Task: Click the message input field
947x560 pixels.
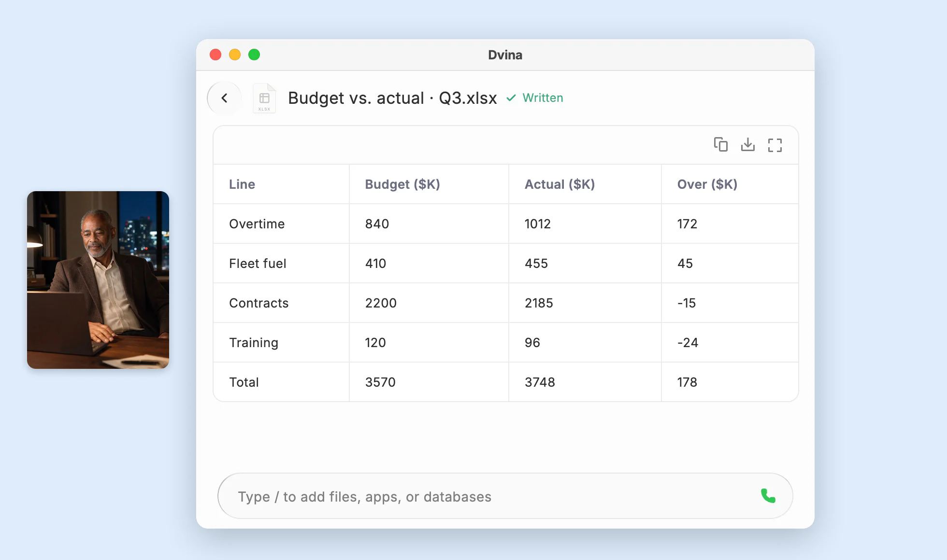Action: (505, 496)
